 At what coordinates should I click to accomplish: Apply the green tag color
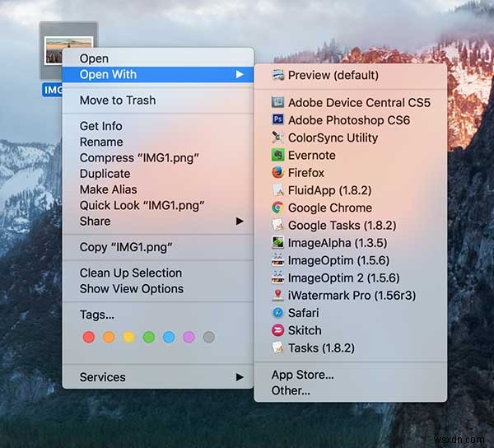pyautogui.click(x=149, y=337)
